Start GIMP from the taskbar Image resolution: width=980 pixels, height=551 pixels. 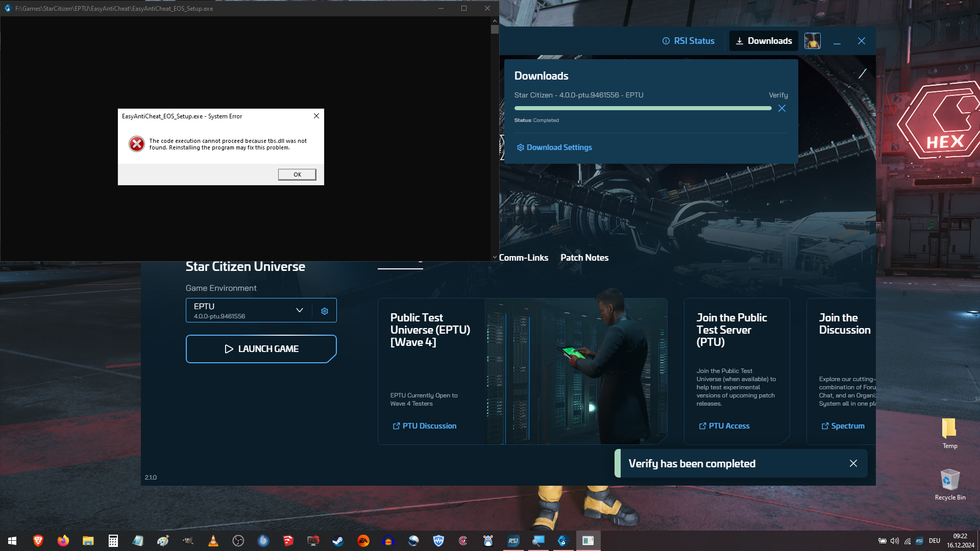tap(188, 540)
